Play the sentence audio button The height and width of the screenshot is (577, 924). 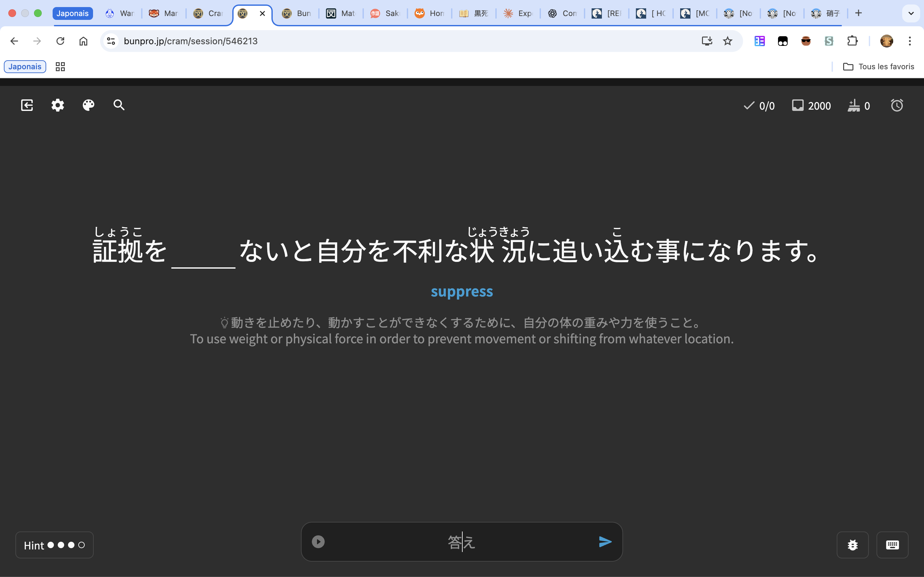point(318,541)
